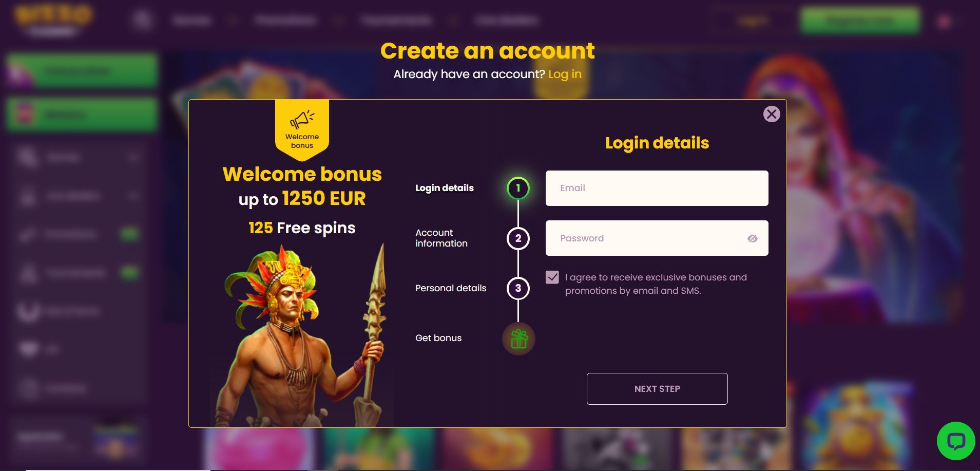This screenshot has height=471, width=980.
Task: Select step 2 circle indicator
Action: [518, 238]
